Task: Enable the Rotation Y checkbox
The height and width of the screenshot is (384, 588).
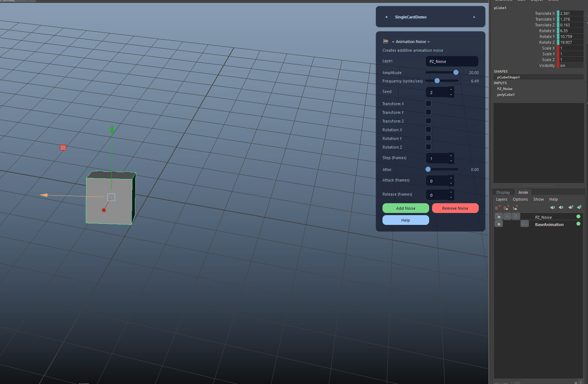Action: [428, 138]
